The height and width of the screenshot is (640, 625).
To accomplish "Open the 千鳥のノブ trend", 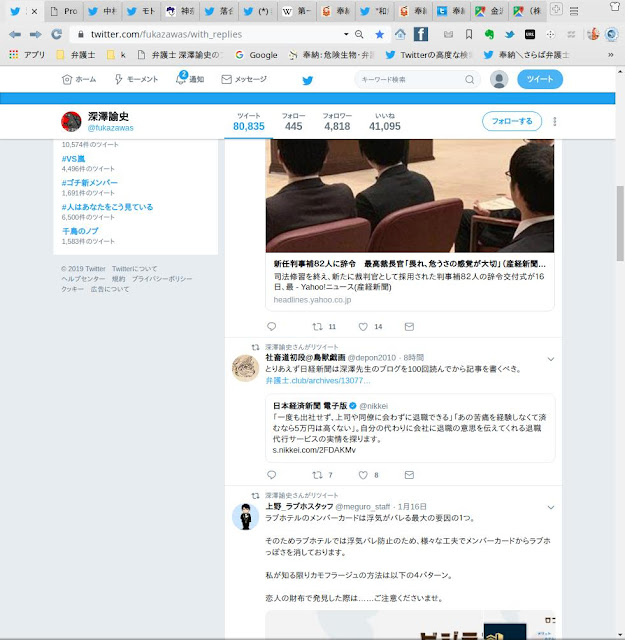I will tap(80, 231).
